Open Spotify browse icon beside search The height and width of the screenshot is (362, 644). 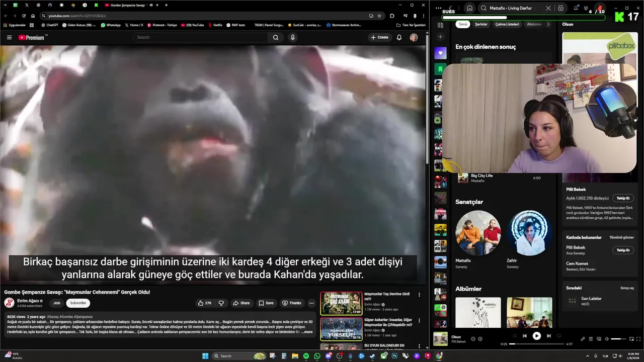(560, 8)
